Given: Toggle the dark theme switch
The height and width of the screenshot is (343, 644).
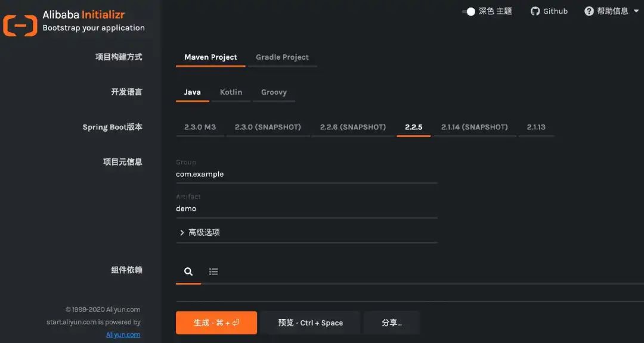Looking at the screenshot, I should pyautogui.click(x=469, y=11).
